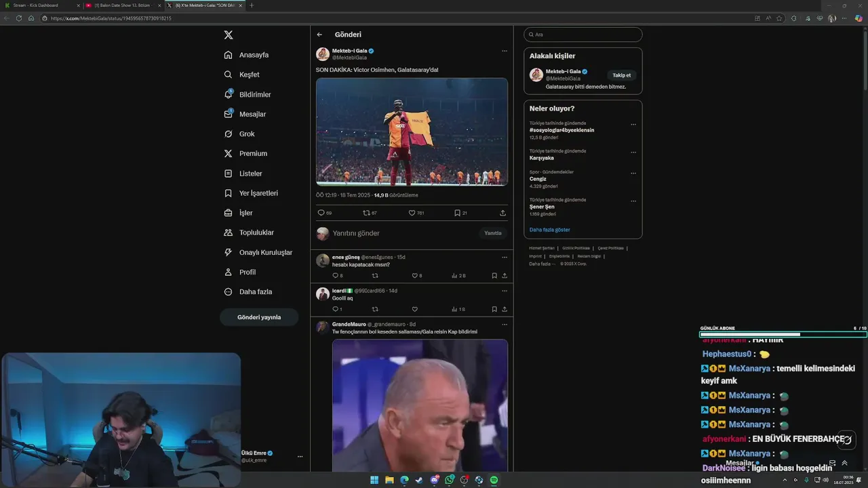This screenshot has height=488, width=868.
Task: Show hidden system tray icons
Action: coord(785,480)
